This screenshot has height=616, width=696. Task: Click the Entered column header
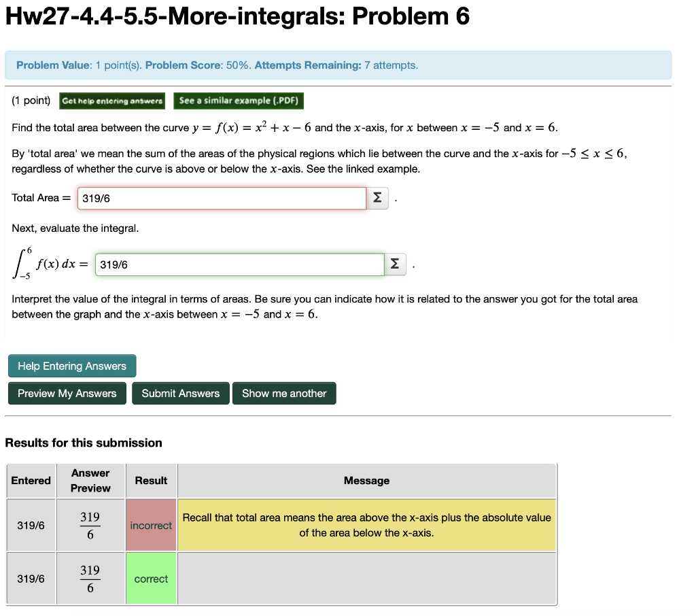pos(31,480)
